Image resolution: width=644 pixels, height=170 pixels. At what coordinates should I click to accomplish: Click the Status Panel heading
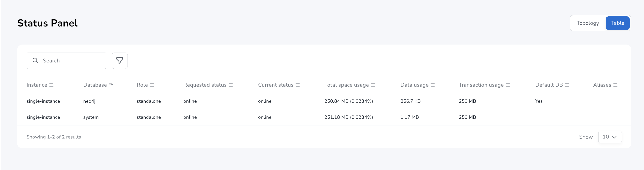[x=48, y=23]
